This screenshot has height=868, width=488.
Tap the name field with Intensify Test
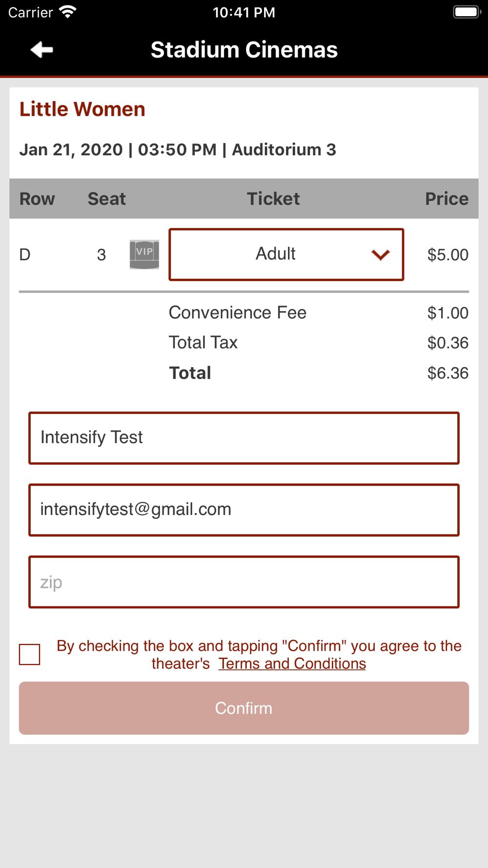[244, 438]
